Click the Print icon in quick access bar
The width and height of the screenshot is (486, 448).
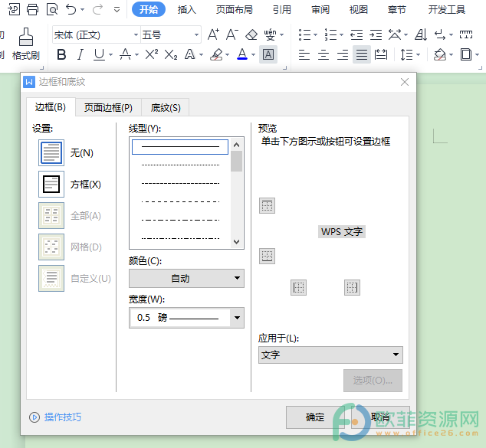(x=32, y=9)
